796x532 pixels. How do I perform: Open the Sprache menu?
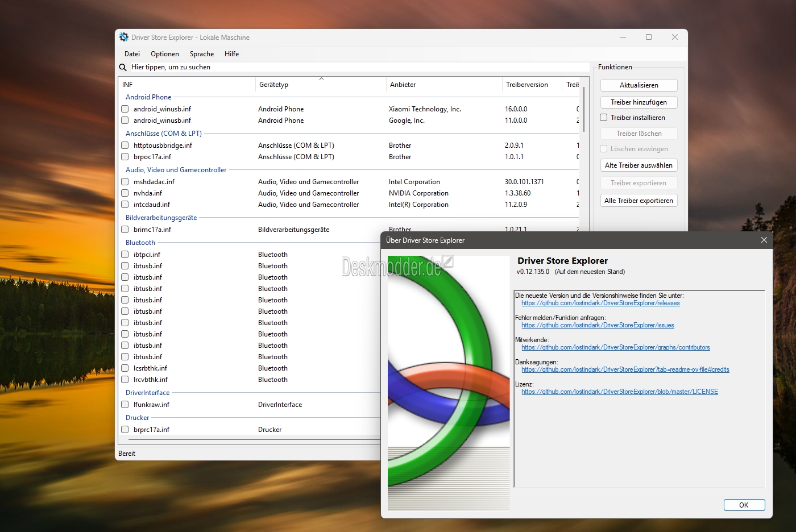[201, 54]
